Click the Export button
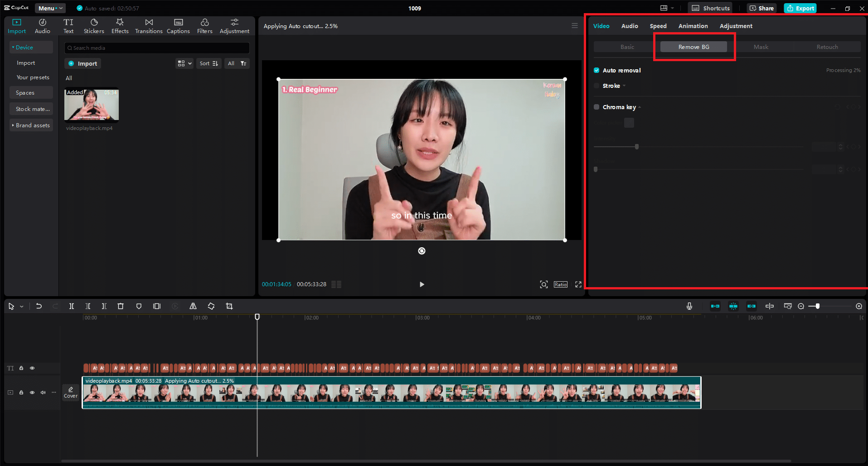 (800, 8)
